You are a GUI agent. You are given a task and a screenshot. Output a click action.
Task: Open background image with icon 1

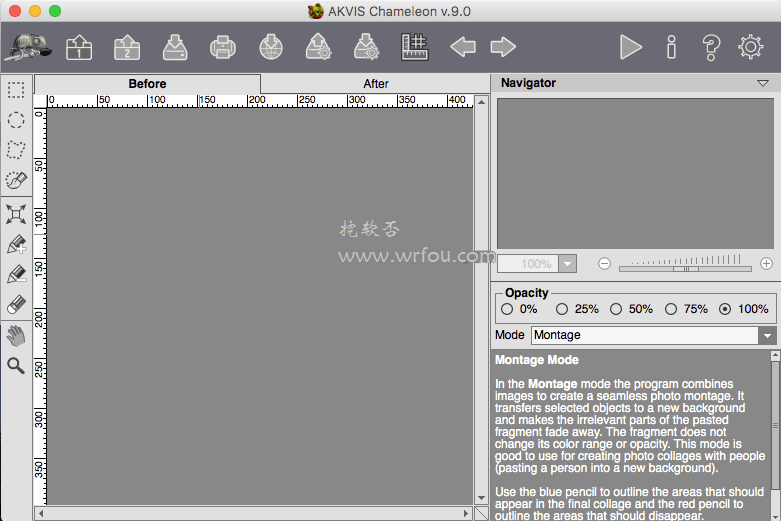[x=79, y=47]
